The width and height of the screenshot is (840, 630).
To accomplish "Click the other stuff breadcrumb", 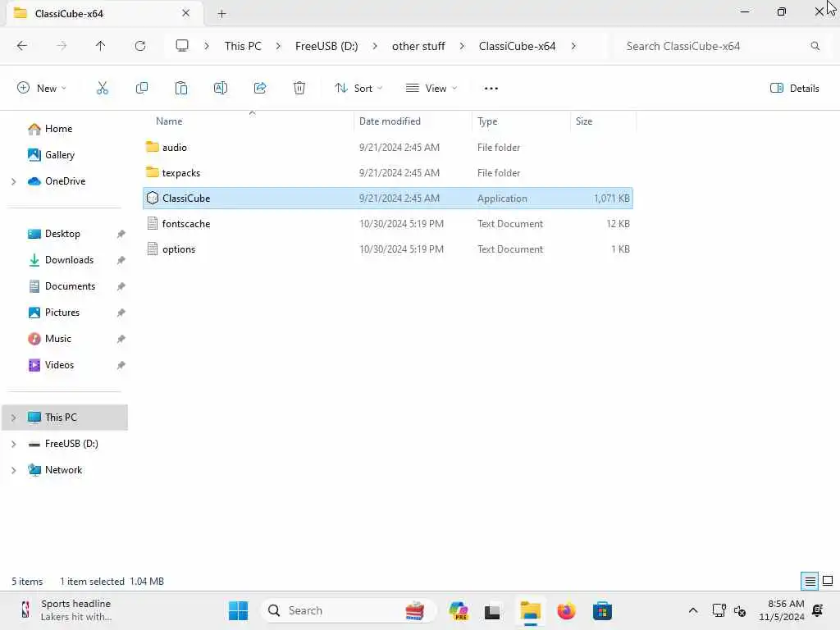I will [418, 46].
